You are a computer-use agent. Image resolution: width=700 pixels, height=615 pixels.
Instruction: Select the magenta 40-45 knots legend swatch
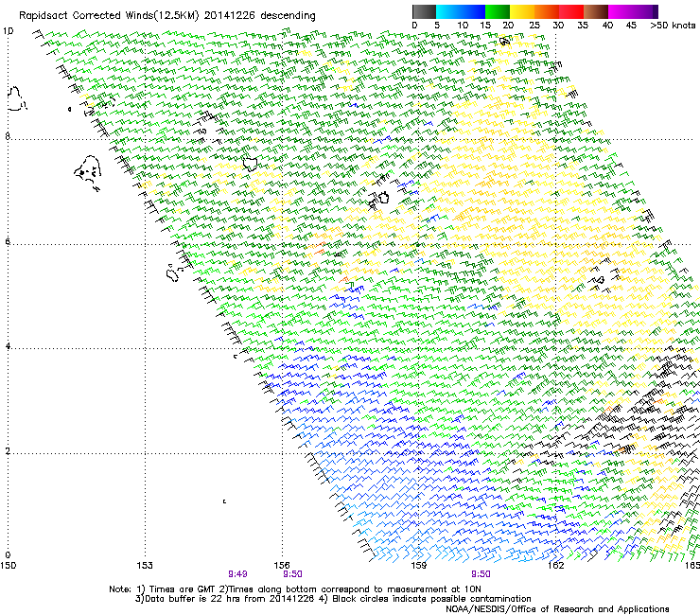[621, 11]
